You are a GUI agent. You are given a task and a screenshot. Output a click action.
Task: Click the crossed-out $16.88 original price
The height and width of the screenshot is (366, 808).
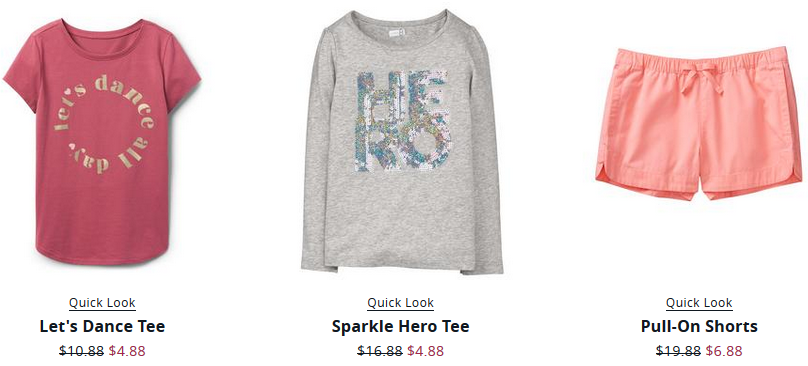380,351
